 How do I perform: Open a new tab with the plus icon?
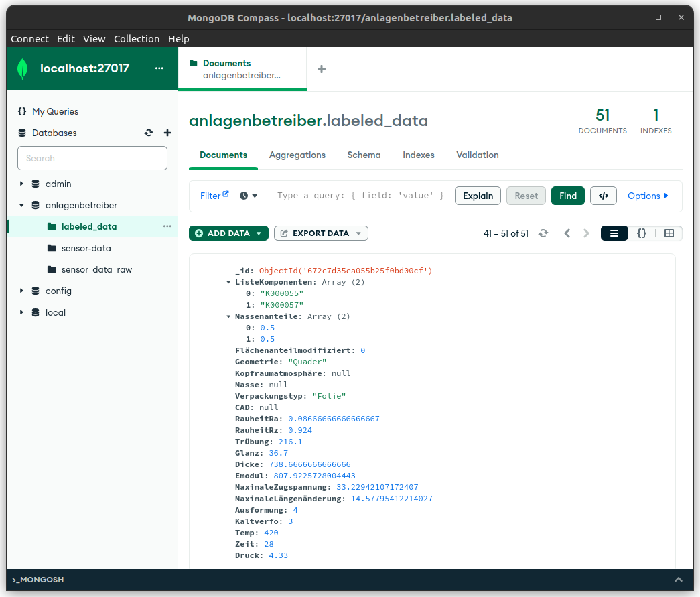click(x=322, y=69)
